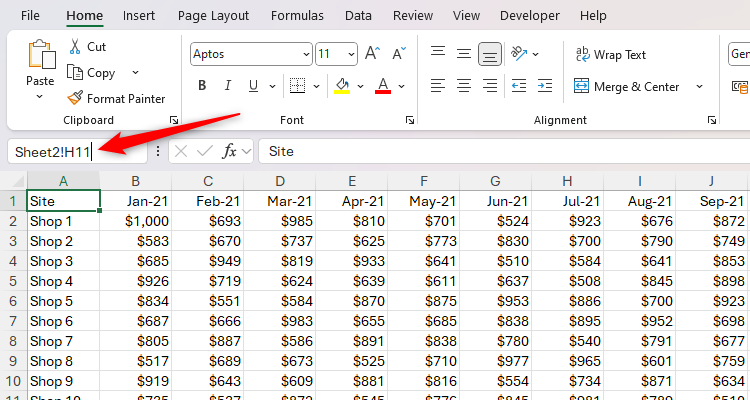
Task: Click the Orientation angled text icon
Action: (x=520, y=53)
